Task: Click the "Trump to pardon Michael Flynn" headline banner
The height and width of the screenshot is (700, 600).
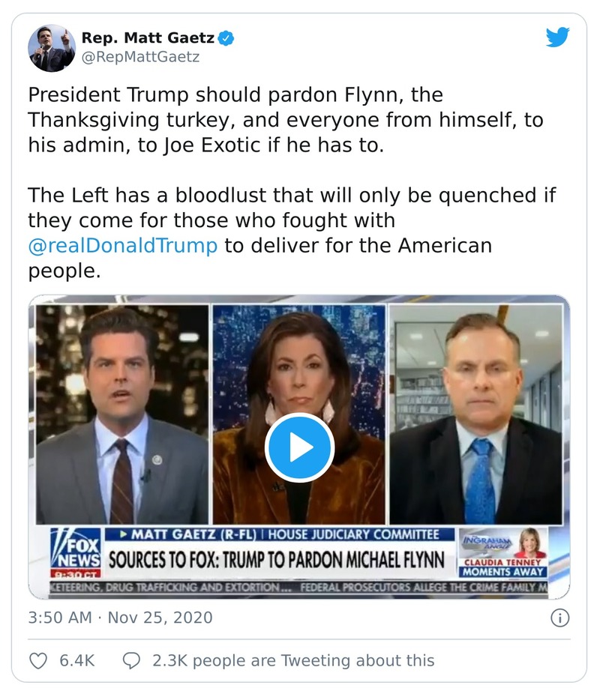Action: (277, 559)
